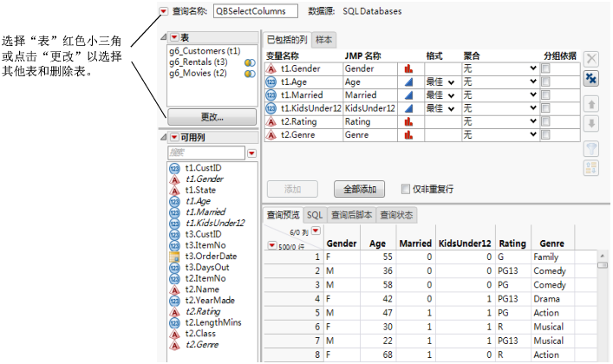Select g6_Customers (t1) in the table list
The height and width of the screenshot is (364, 613).
click(x=205, y=51)
